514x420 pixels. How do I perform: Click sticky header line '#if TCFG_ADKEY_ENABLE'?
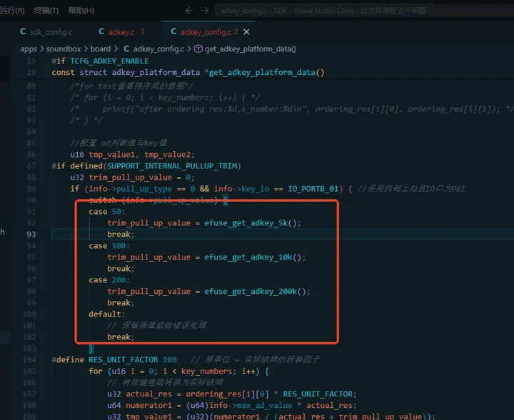tap(100, 61)
